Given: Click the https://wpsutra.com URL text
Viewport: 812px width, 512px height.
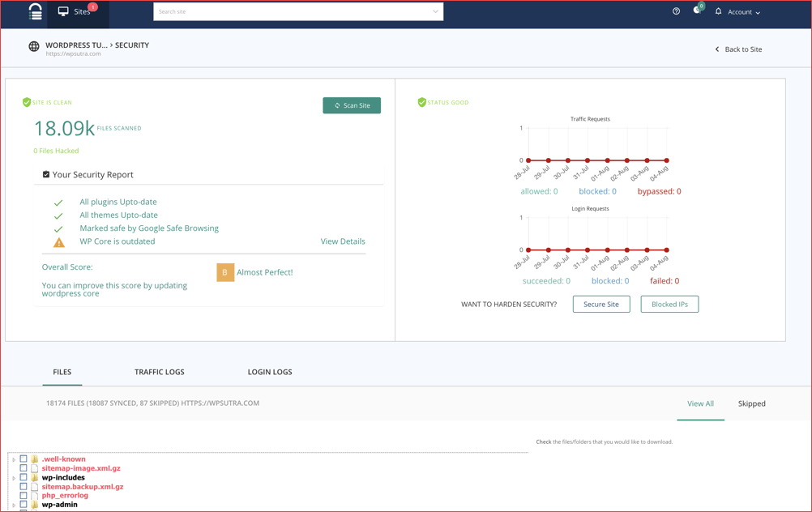Looking at the screenshot, I should tap(73, 53).
